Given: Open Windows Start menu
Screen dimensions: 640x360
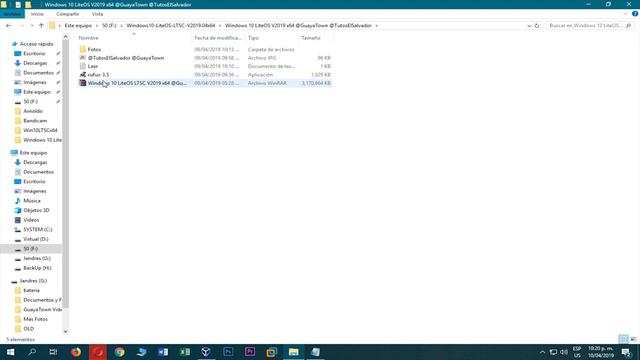Looking at the screenshot, I should [10, 352].
